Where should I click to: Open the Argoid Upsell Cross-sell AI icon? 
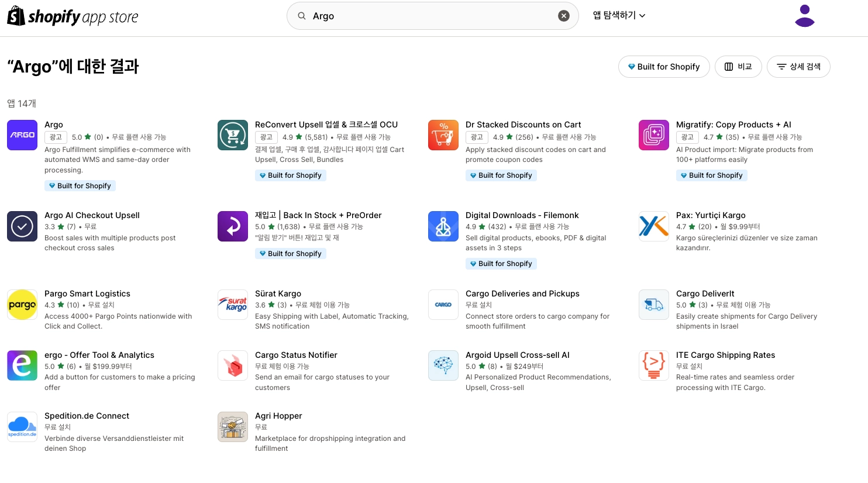tap(443, 365)
